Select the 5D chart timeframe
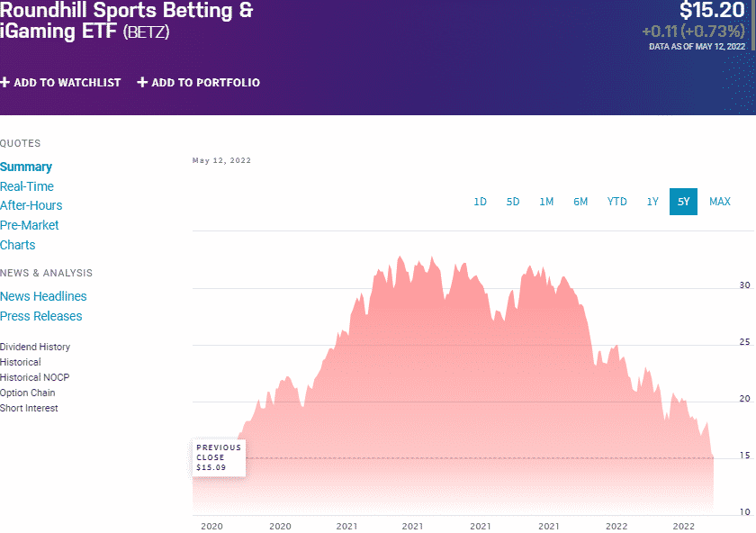Viewport: 756px width, 533px height. click(x=513, y=202)
